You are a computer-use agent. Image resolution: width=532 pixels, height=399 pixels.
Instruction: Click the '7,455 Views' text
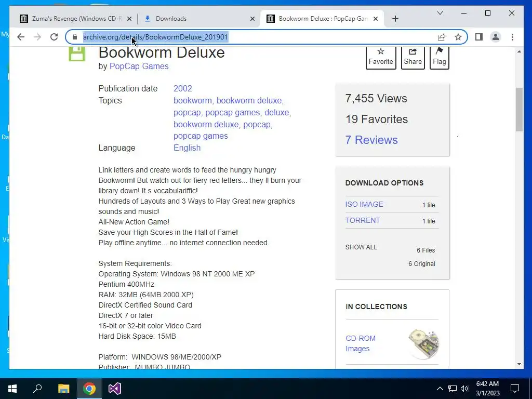point(376,98)
